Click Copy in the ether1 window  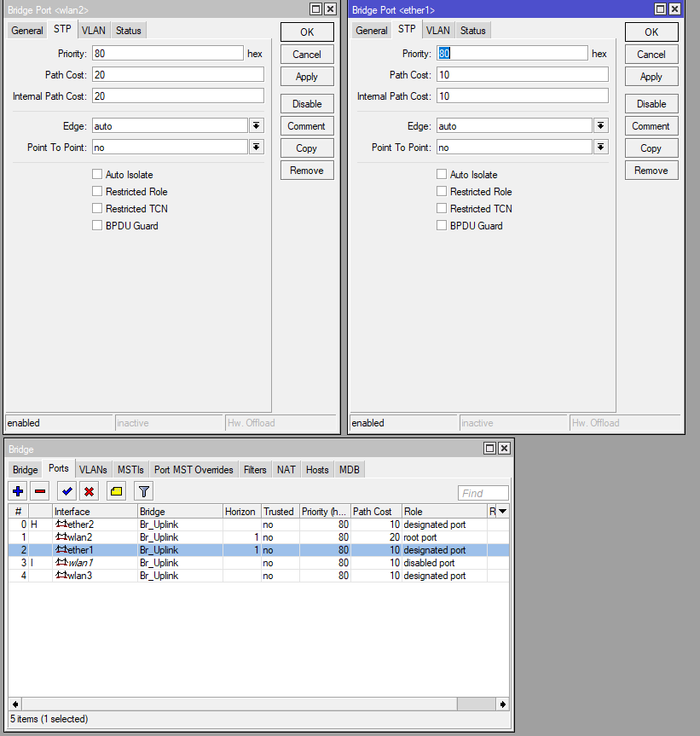(x=651, y=148)
